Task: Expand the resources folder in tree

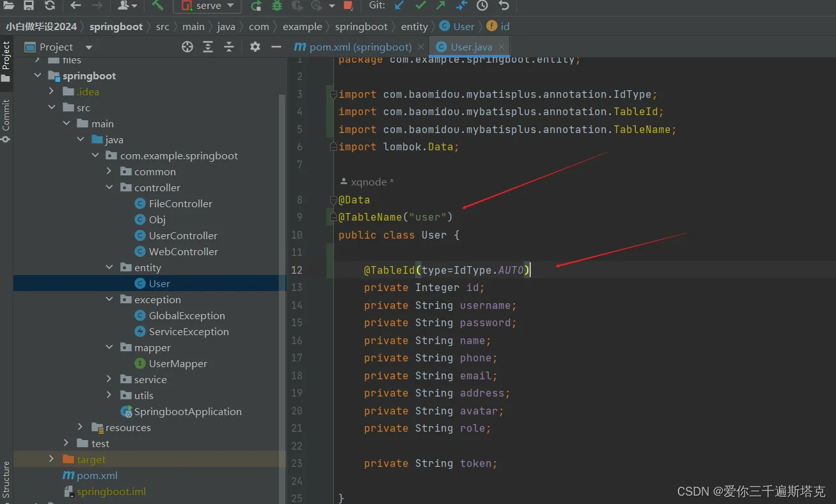Action: point(80,427)
